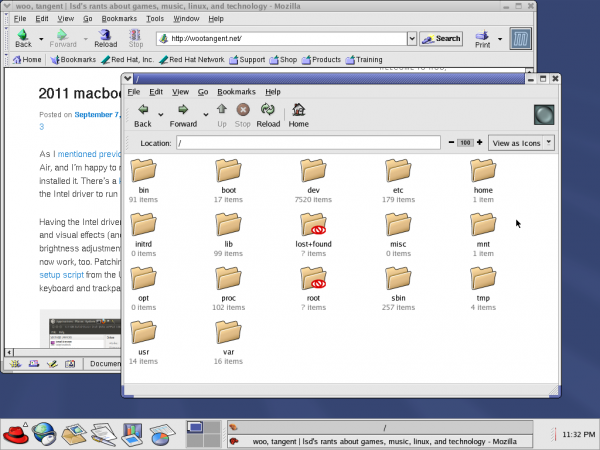600x450 pixels.
Task: Click Reload in the Mozilla toolbar
Action: (x=106, y=39)
